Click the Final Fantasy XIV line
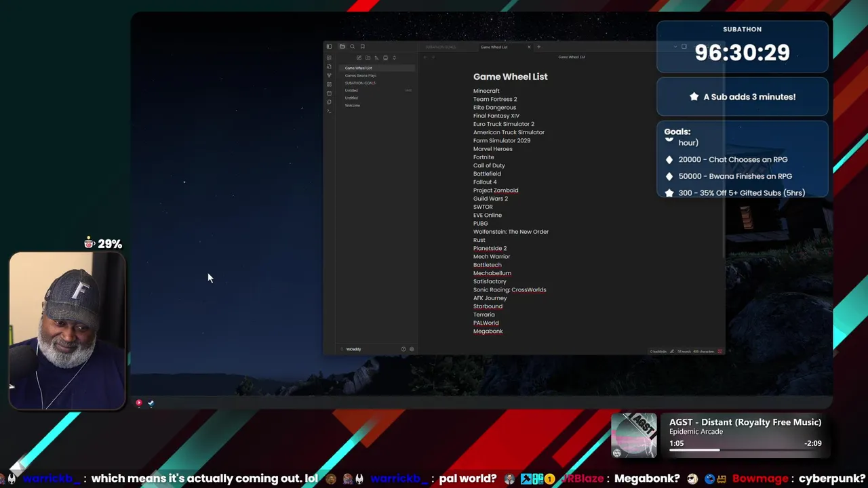 pos(496,116)
